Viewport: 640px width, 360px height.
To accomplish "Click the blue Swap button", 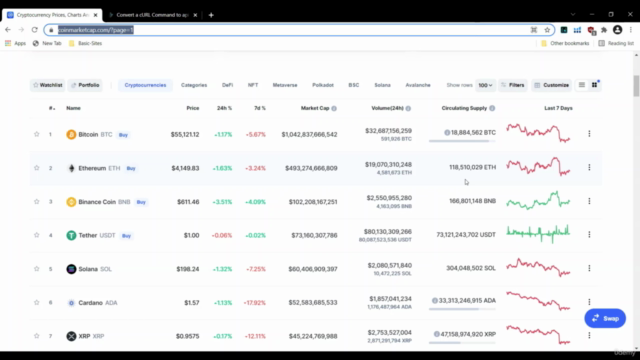I will [x=605, y=318].
